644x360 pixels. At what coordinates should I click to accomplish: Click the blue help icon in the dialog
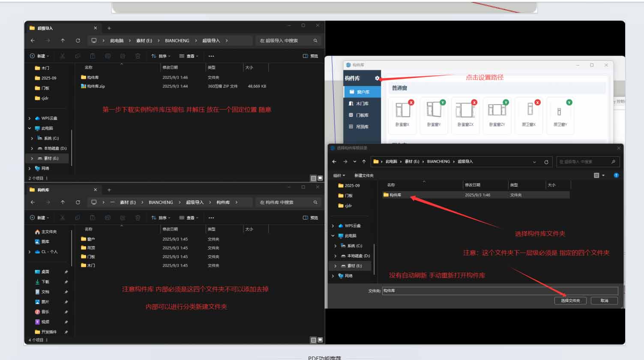tap(616, 176)
